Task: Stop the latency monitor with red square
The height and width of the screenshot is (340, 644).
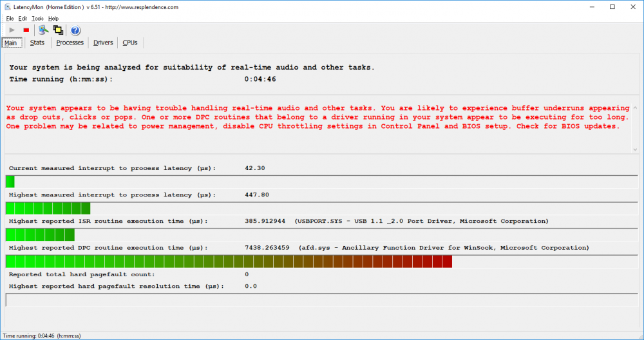Action: 26,30
